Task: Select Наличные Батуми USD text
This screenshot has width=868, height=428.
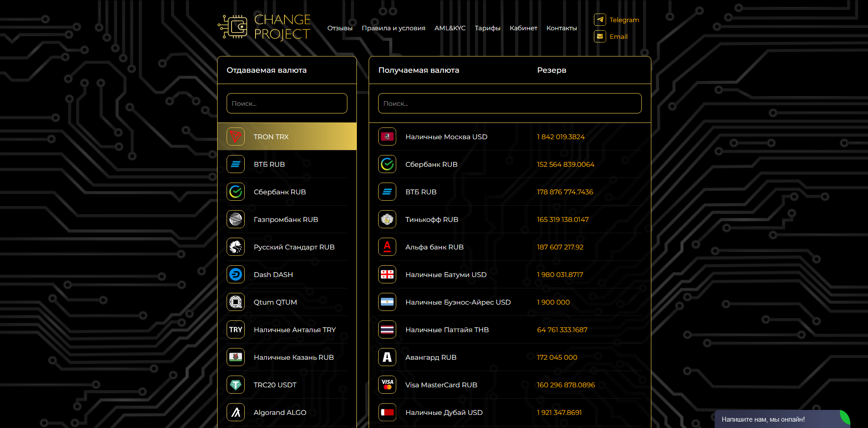Action: (x=446, y=274)
